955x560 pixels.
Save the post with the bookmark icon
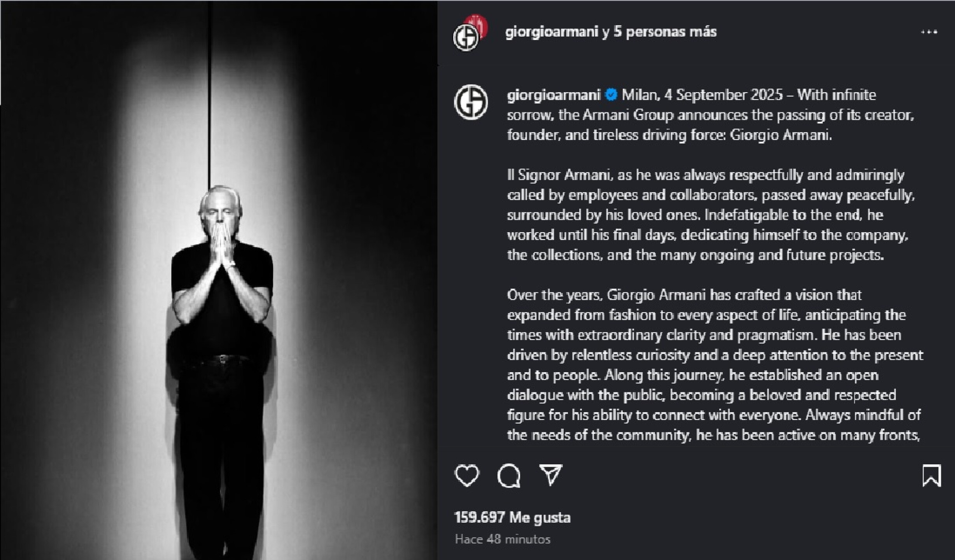point(932,475)
